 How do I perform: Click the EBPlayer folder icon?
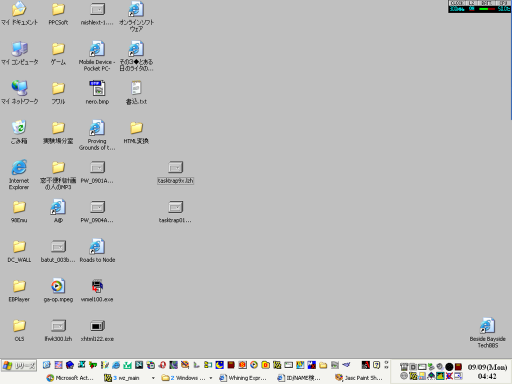(19, 291)
